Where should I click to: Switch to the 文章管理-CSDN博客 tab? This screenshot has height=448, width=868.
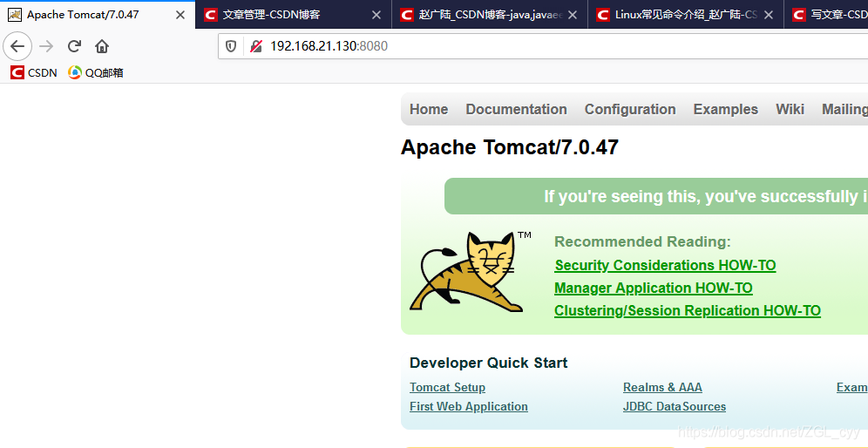point(294,15)
